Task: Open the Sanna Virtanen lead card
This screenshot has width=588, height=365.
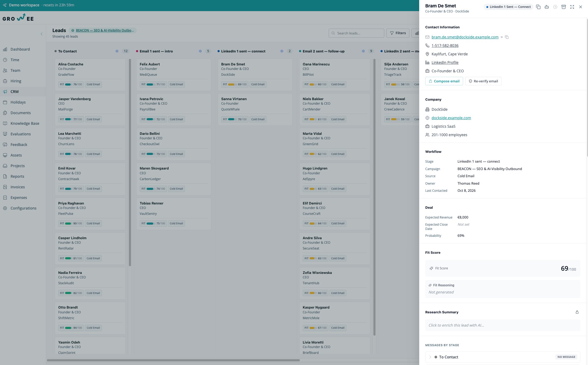Action: click(x=255, y=109)
